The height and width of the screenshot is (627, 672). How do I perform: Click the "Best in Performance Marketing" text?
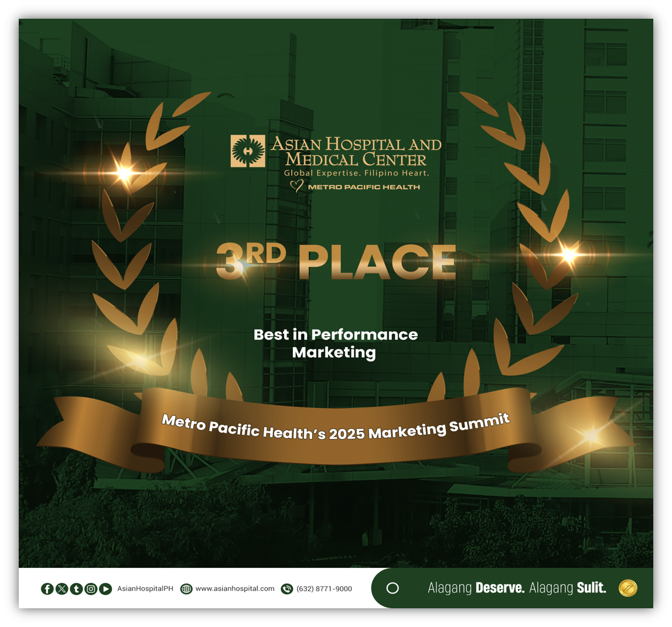336,344
